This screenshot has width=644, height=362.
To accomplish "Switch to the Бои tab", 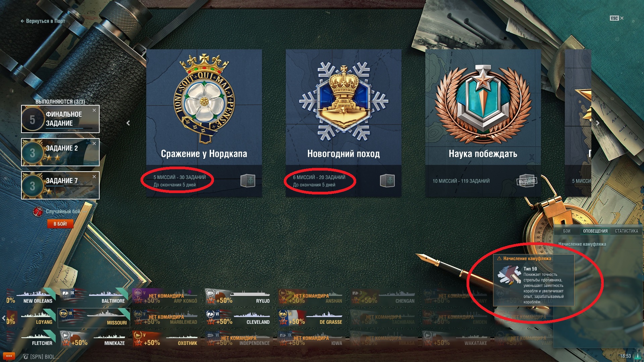I will (567, 231).
